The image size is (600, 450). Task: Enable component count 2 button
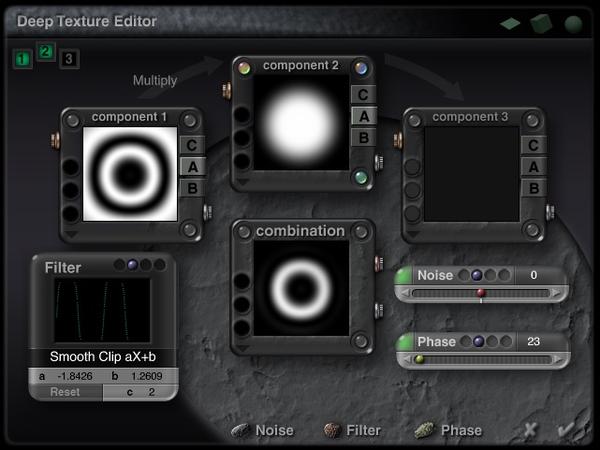tap(46, 52)
